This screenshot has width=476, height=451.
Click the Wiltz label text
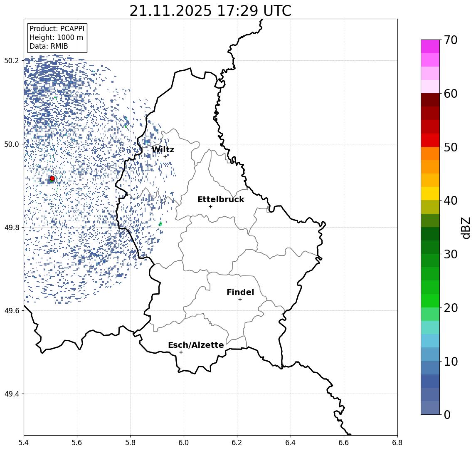(163, 149)
